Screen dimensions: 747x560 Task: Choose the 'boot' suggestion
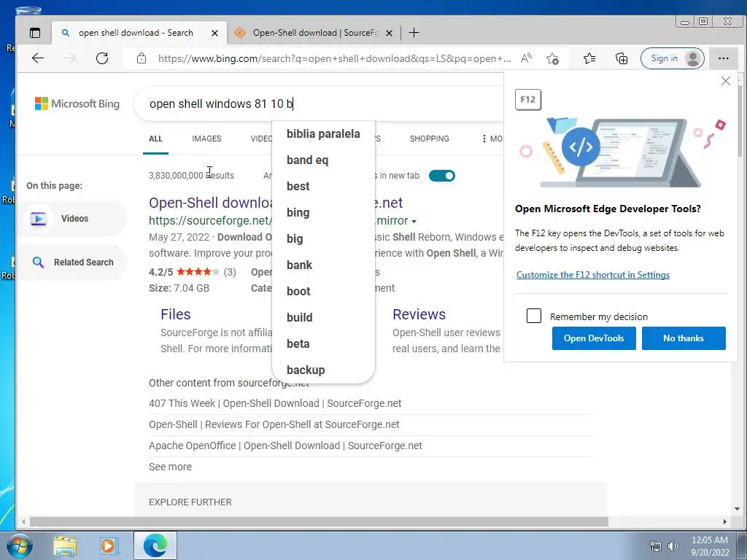pos(323,291)
